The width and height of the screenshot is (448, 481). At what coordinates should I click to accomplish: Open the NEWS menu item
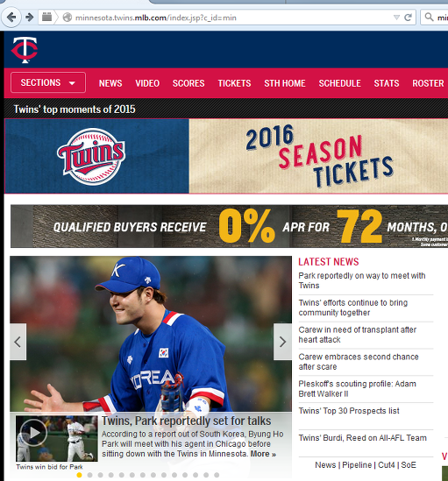coord(110,83)
